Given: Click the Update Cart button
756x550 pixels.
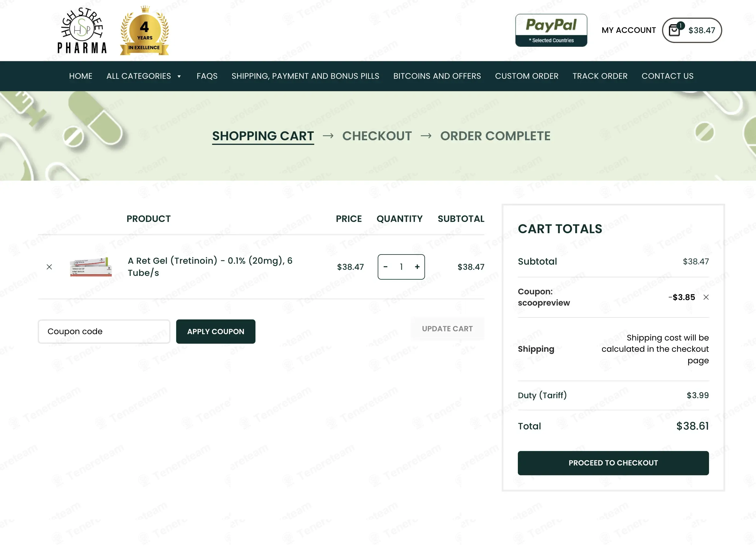Looking at the screenshot, I should [447, 329].
